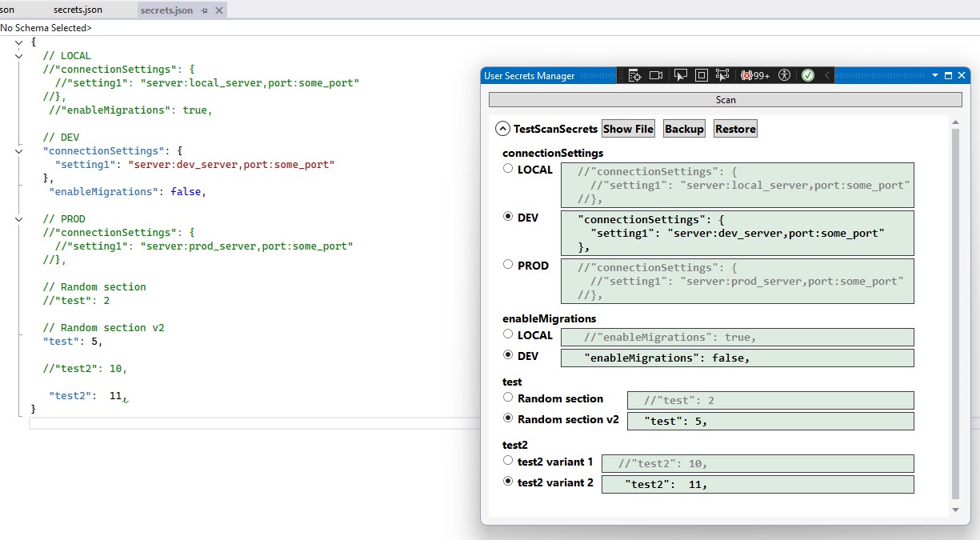Click the square layout adorner icon in debug toolbar
This screenshot has width=980, height=540.
click(702, 75)
